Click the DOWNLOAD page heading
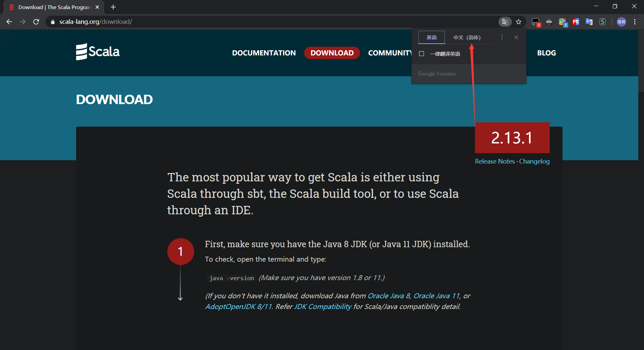The width and height of the screenshot is (644, 350). pyautogui.click(x=114, y=100)
